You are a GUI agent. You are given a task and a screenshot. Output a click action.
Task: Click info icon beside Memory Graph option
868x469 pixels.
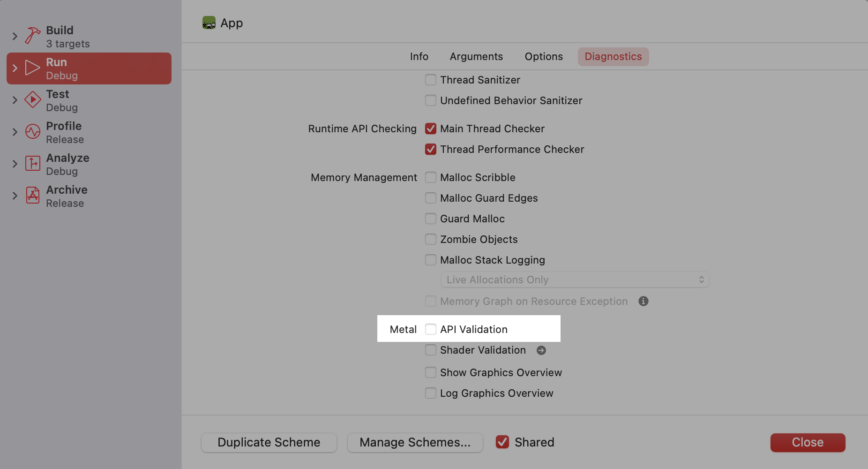click(x=643, y=301)
